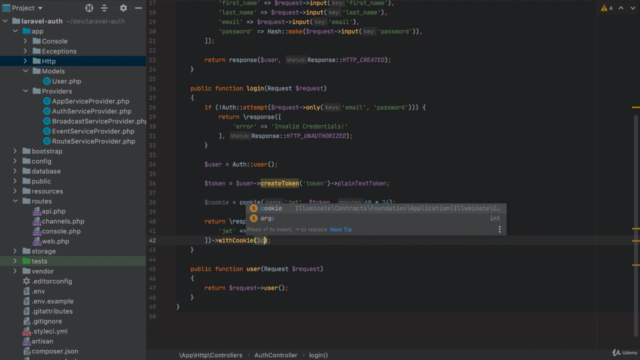The image size is (640, 360).
Task: Click the collapse all icon in Project panel
Action: [x=104, y=8]
